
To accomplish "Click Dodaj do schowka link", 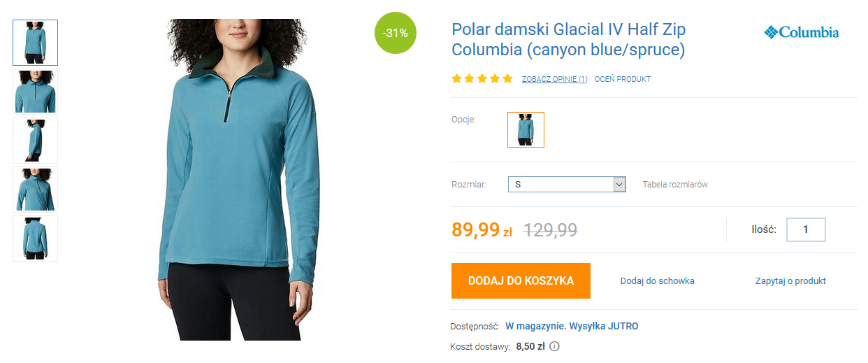I will coord(658,280).
